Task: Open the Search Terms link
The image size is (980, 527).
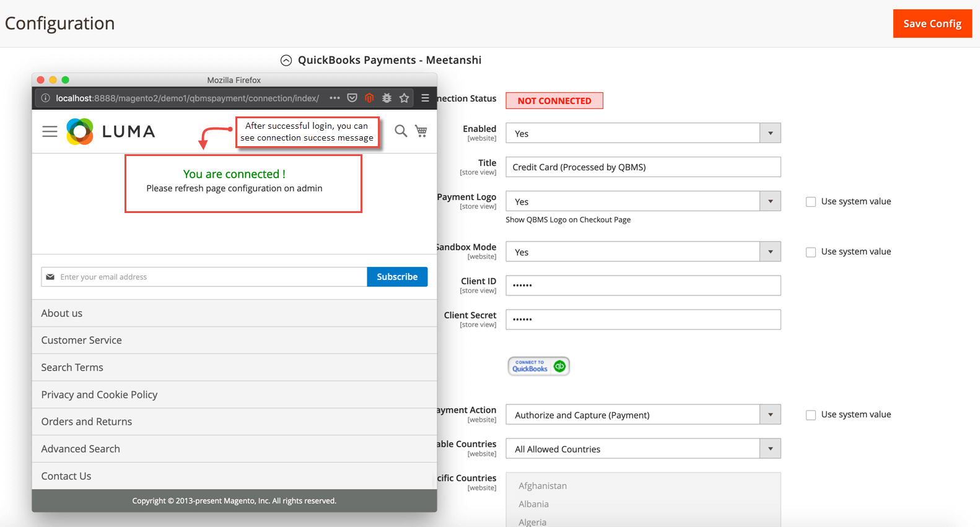Action: 72,367
